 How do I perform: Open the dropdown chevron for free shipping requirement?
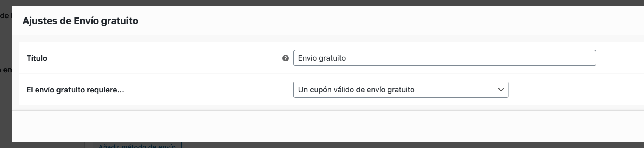pos(501,90)
